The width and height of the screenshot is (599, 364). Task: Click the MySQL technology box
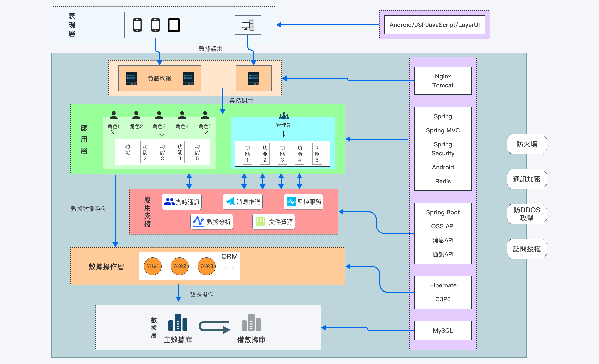(x=443, y=331)
